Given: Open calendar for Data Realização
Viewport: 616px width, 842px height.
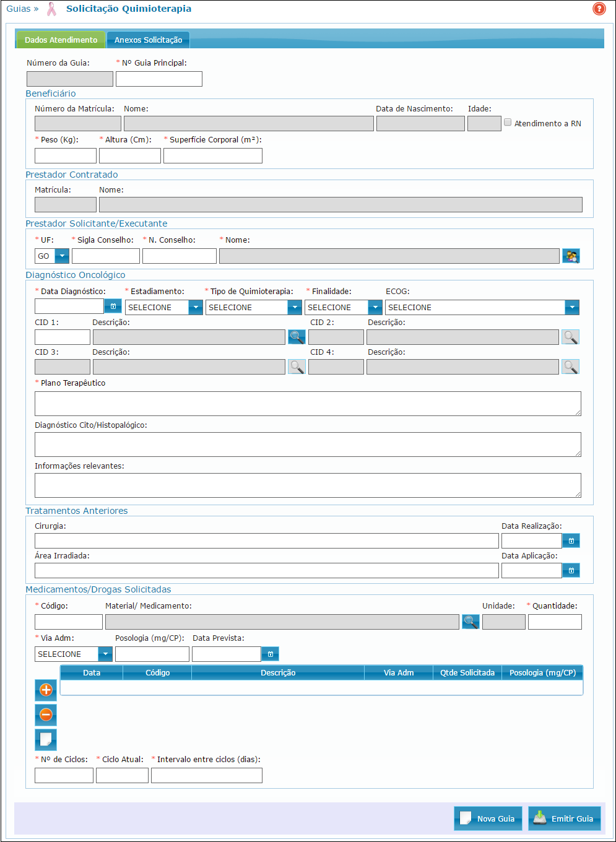Looking at the screenshot, I should [571, 540].
